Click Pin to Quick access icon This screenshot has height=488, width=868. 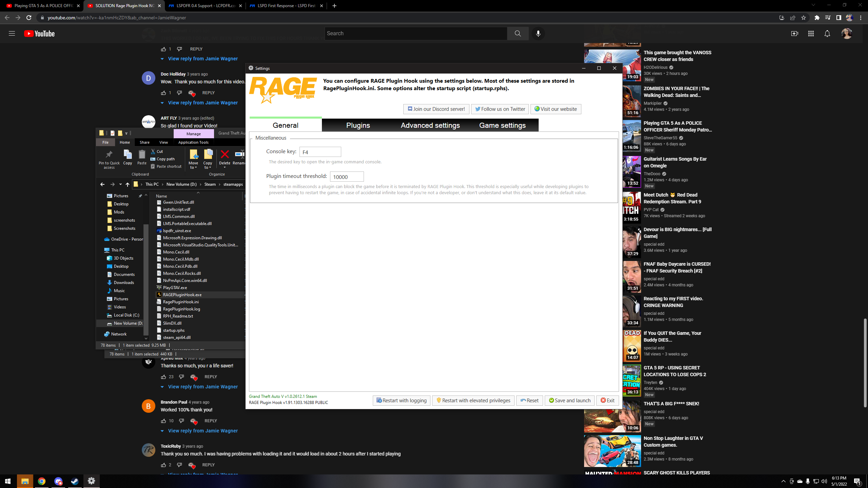(x=109, y=155)
